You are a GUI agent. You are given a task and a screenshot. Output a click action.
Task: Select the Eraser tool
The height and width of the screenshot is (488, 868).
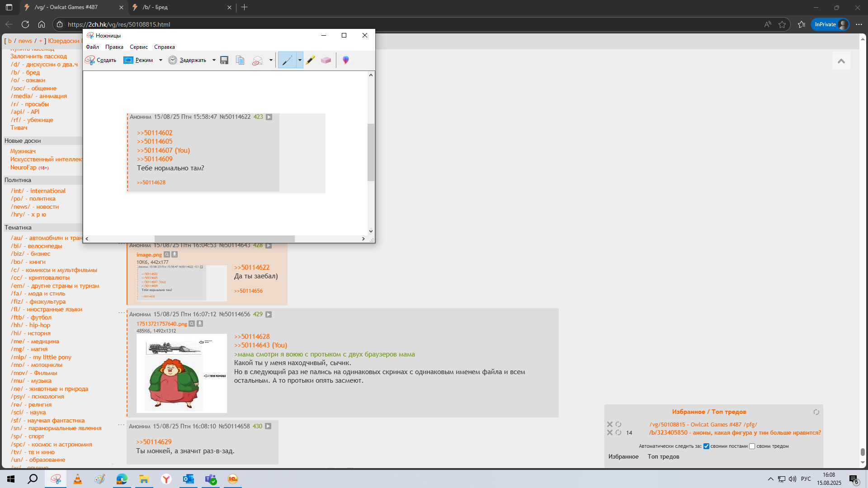(326, 60)
